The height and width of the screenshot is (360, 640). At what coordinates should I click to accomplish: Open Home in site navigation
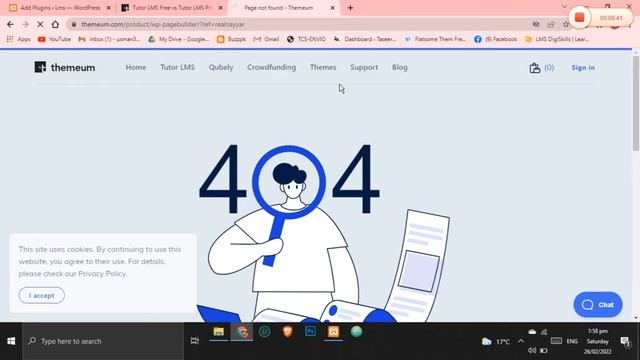click(136, 67)
